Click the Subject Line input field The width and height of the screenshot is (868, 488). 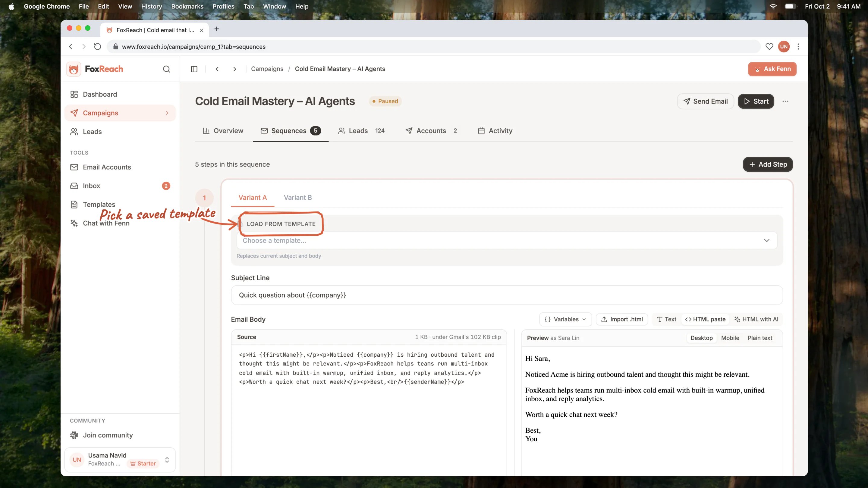coord(507,295)
